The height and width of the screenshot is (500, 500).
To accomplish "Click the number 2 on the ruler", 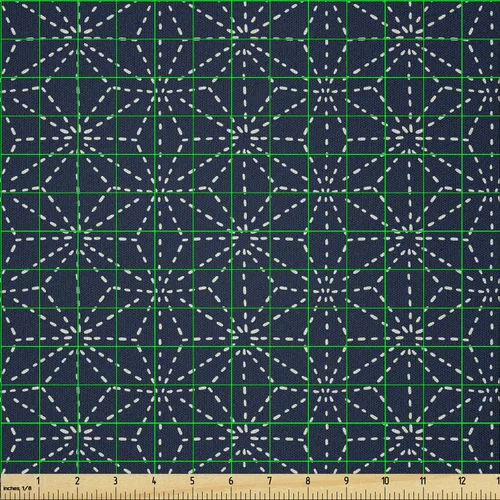I will [x=77, y=481].
